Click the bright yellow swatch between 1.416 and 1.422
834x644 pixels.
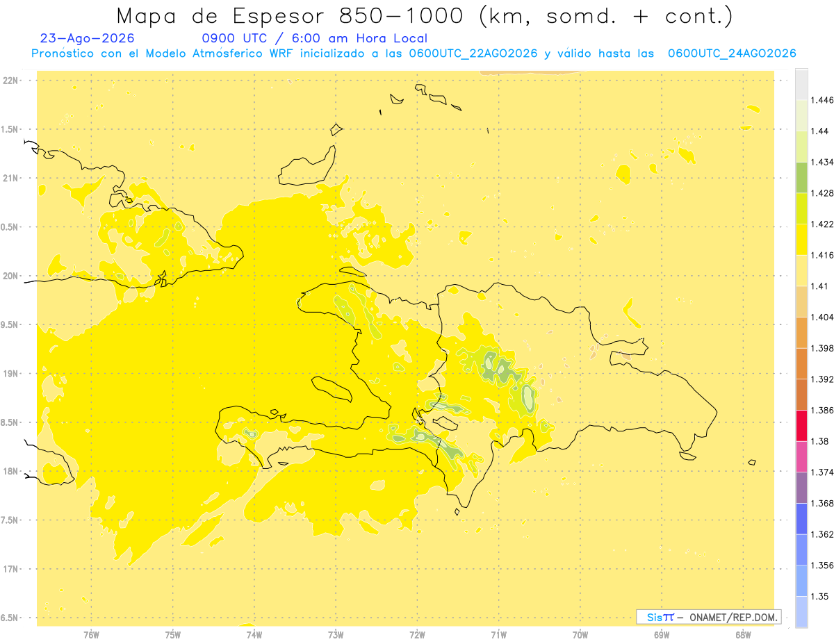pos(801,239)
